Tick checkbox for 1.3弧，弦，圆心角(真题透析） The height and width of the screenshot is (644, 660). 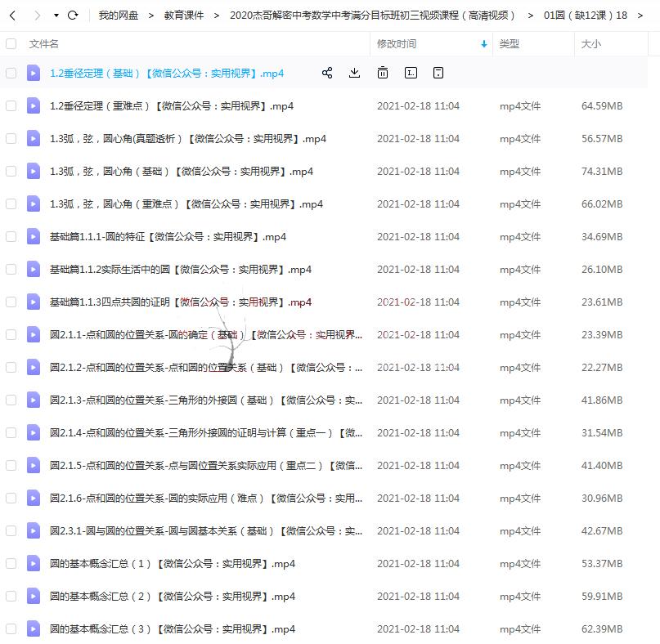click(x=11, y=138)
